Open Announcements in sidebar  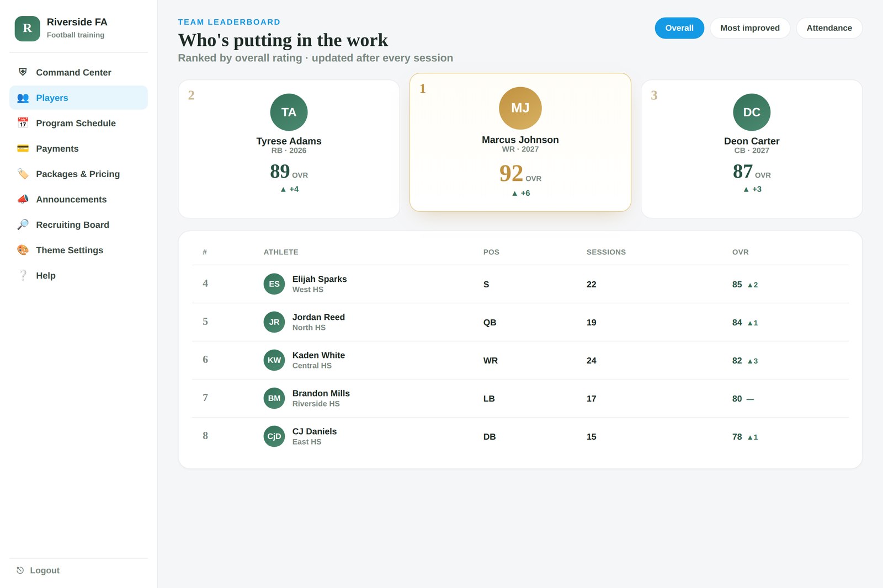click(78, 199)
